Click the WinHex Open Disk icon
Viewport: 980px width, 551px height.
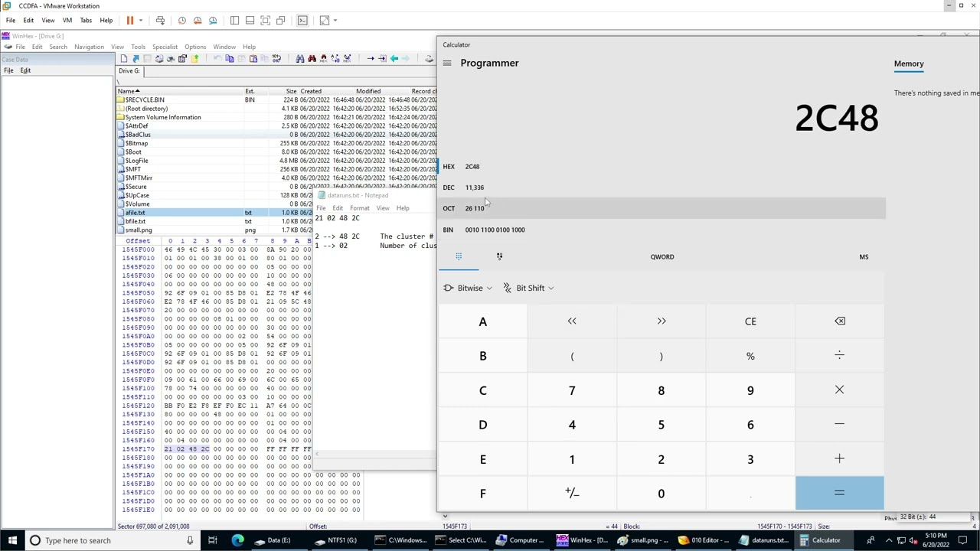click(429, 59)
